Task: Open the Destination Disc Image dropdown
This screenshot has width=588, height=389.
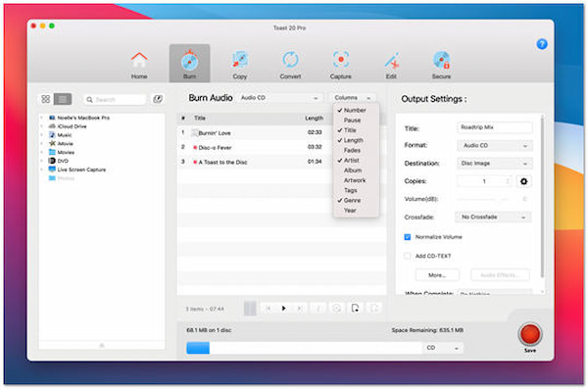Action: point(494,164)
